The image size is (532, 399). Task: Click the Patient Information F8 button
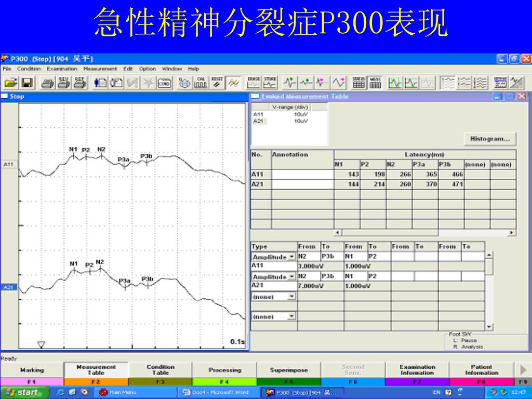click(482, 370)
